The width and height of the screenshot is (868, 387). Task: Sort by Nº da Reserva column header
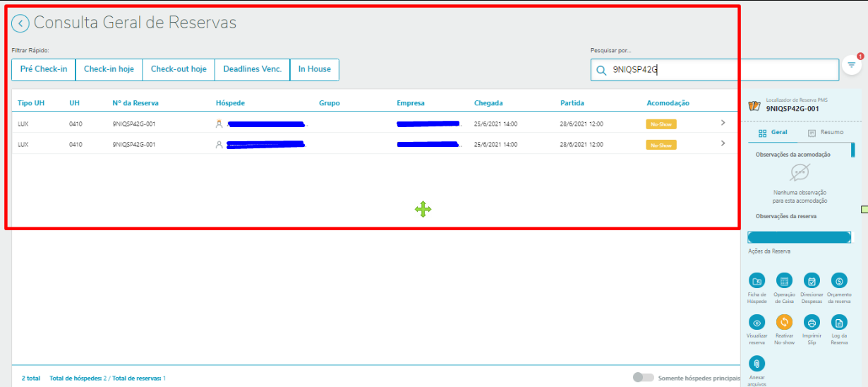[x=135, y=103]
